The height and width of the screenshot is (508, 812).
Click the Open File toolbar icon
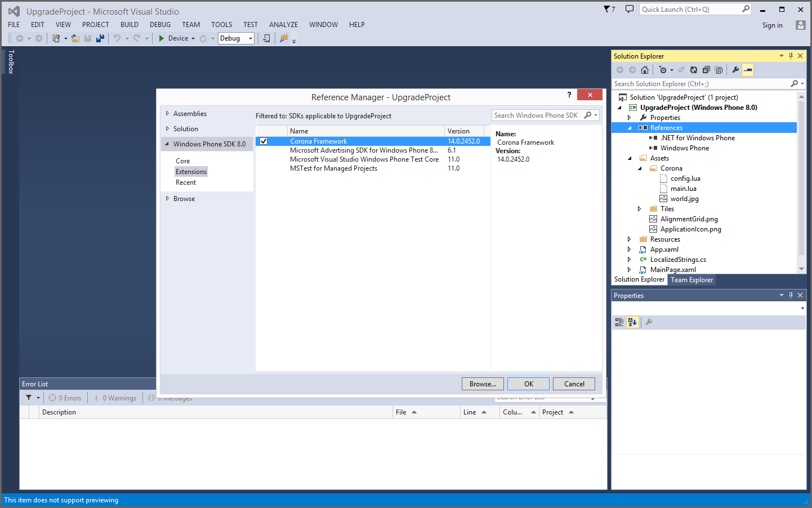point(75,38)
